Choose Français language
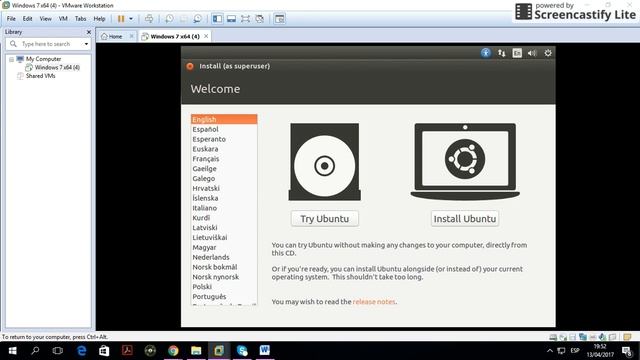 pos(224,159)
